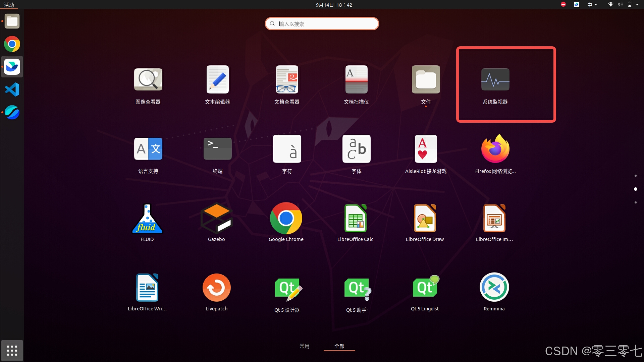
Task: Focus the 输入以搜索 search field
Action: tap(322, 24)
